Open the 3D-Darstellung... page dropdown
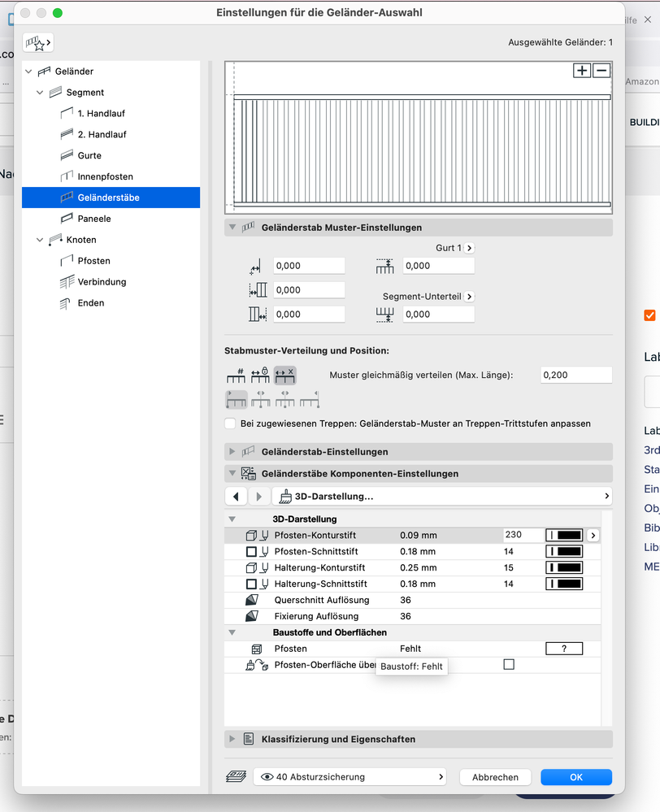 pyautogui.click(x=442, y=496)
